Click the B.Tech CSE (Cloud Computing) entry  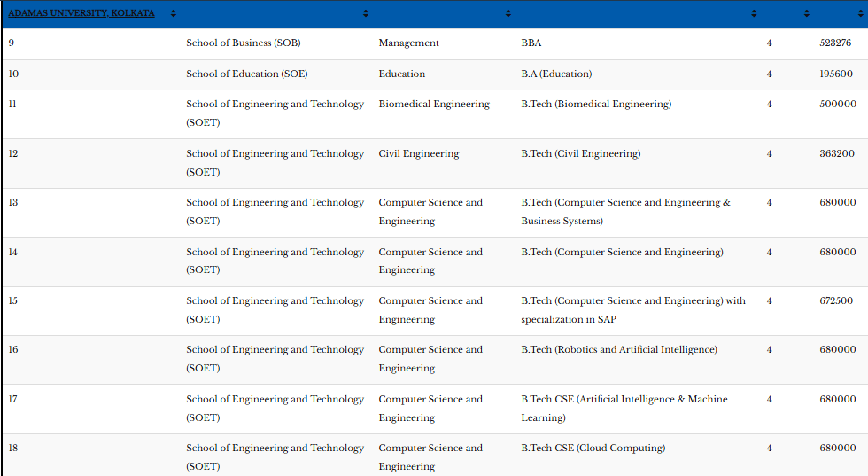593,448
